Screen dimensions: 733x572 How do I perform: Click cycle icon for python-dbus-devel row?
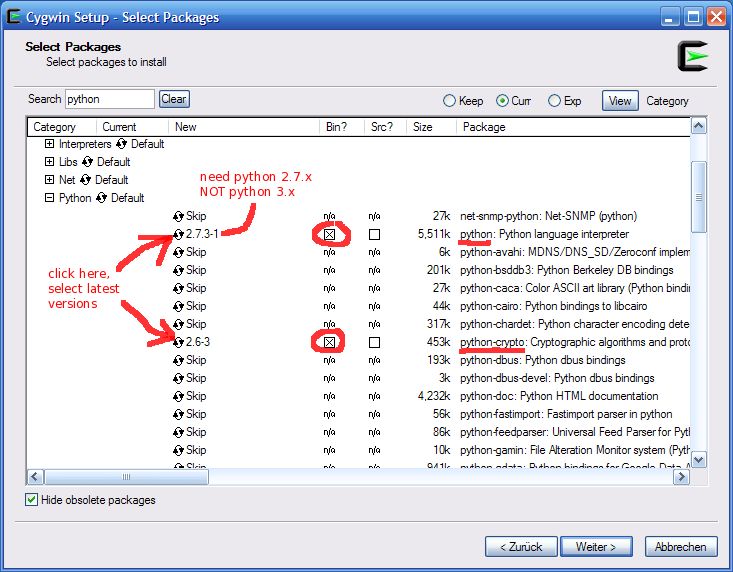coord(178,378)
